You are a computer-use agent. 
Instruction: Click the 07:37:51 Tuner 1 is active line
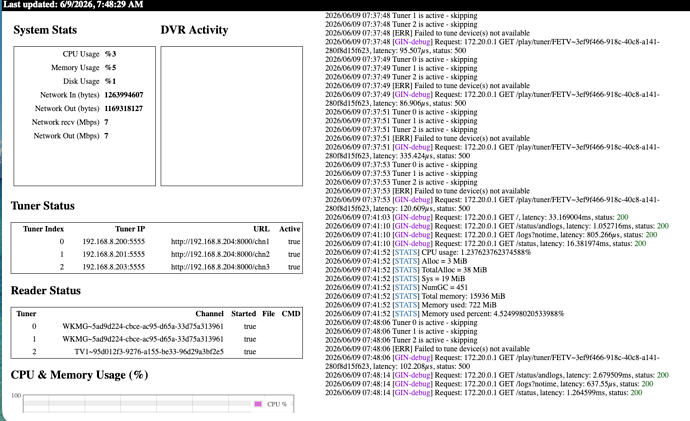tap(401, 121)
